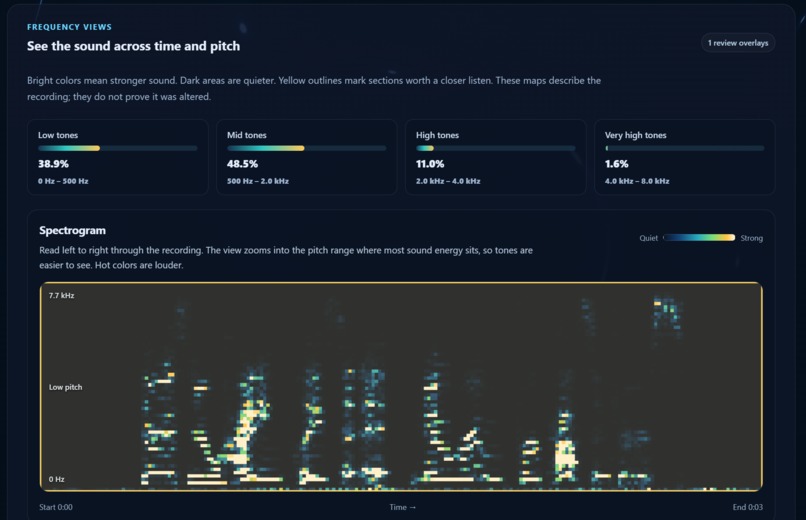This screenshot has height=520, width=806.
Task: Click the '1 review overlays' pill button
Action: 738,43
